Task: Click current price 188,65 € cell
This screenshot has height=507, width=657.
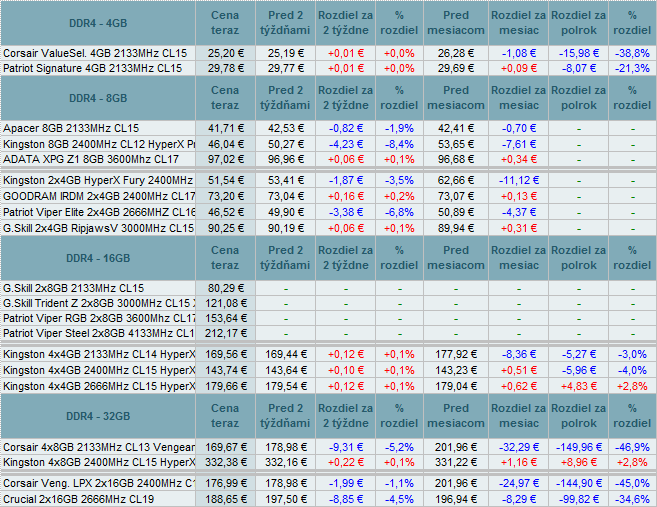Action: point(225,499)
